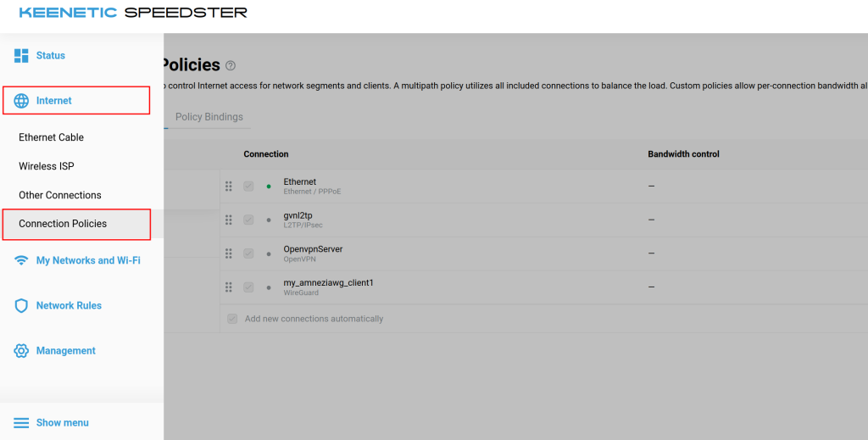868x440 pixels.
Task: Toggle the Ethernet connection checkbox
Action: point(248,186)
